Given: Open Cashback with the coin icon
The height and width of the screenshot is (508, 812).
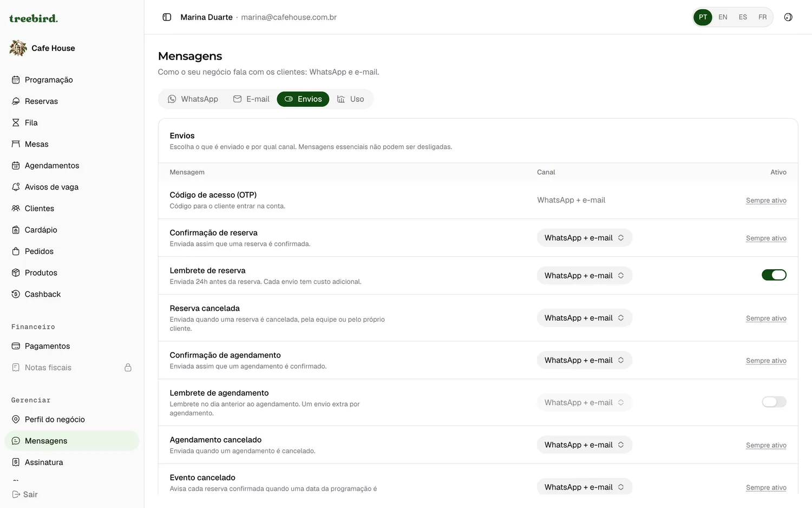Looking at the screenshot, I should pyautogui.click(x=16, y=294).
